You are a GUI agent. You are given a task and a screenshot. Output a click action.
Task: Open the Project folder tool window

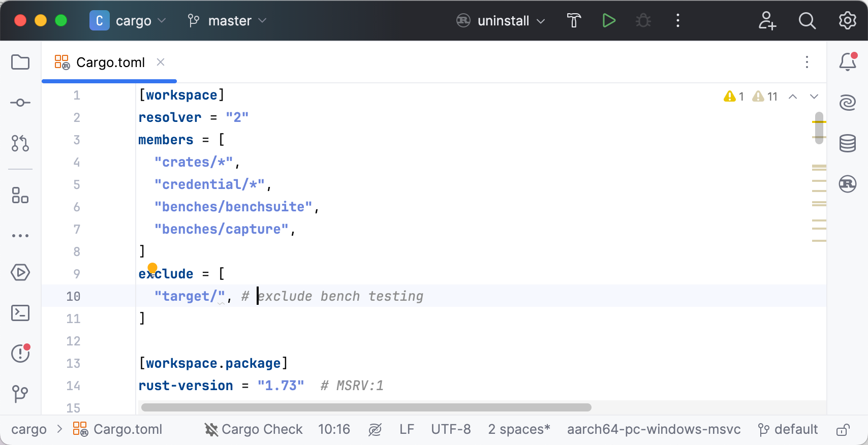pyautogui.click(x=20, y=62)
